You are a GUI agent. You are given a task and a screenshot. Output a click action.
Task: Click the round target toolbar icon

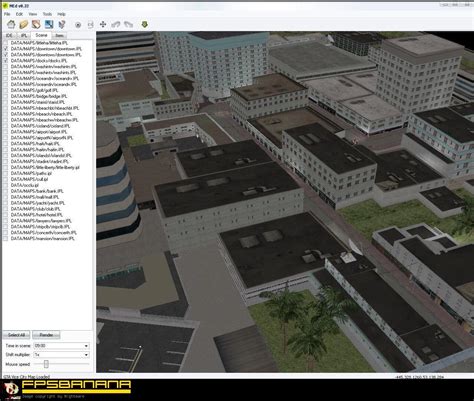coord(78,25)
